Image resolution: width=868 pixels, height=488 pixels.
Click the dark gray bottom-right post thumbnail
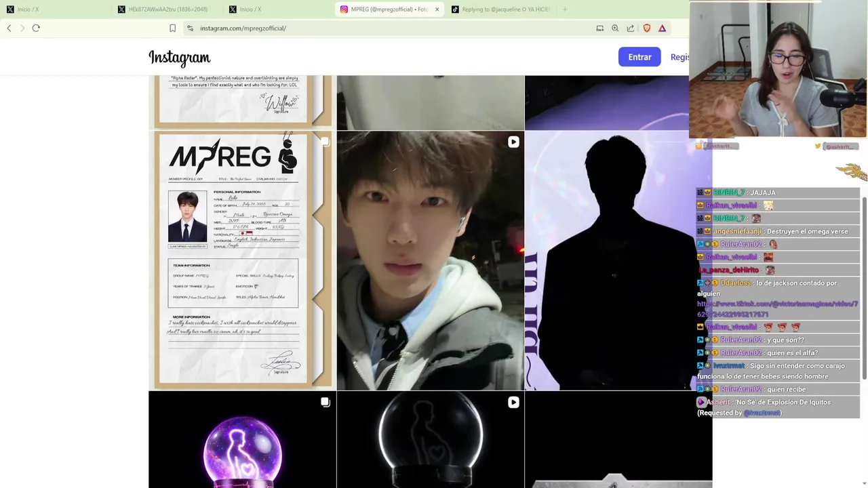[x=618, y=440]
